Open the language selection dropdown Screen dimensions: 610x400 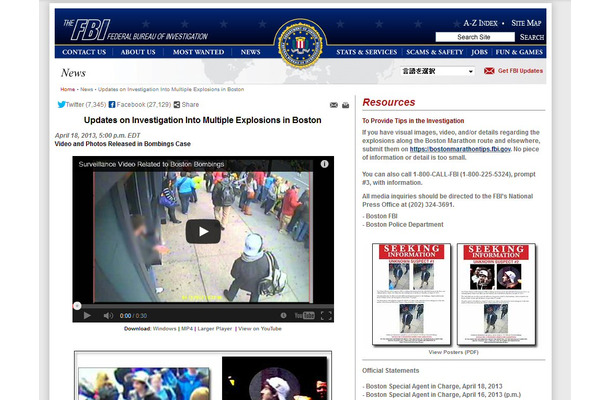point(438,71)
